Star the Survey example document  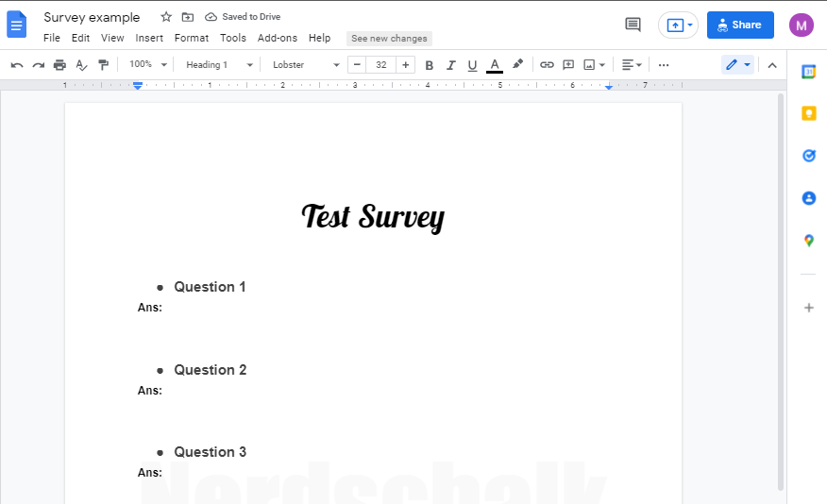point(166,17)
